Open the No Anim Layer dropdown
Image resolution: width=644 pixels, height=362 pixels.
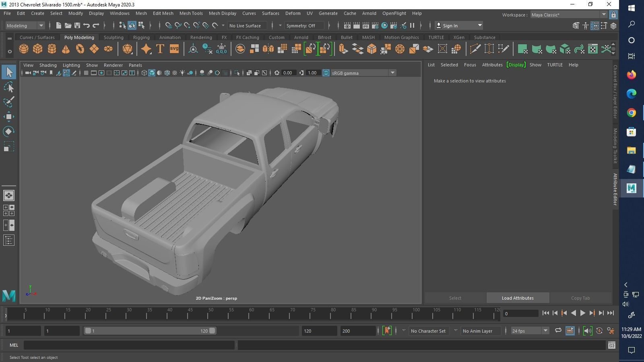(480, 331)
